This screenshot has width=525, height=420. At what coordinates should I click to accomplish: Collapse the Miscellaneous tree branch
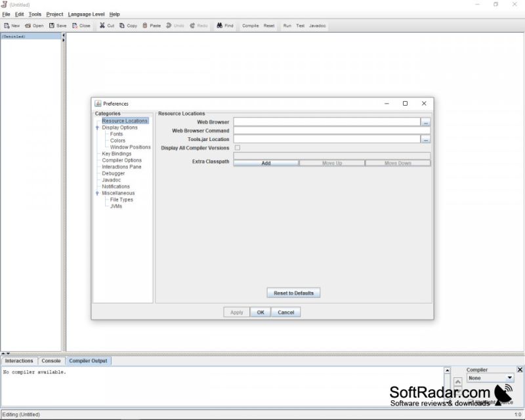96,193
